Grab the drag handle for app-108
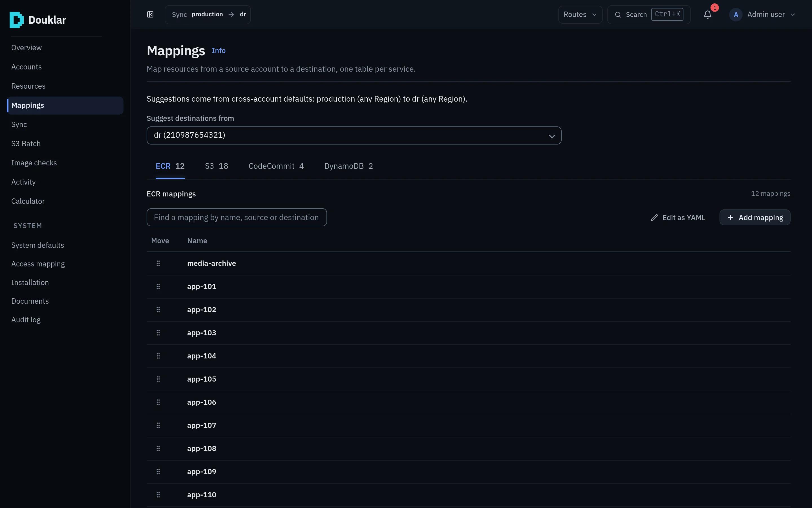The height and width of the screenshot is (508, 812). (x=158, y=449)
